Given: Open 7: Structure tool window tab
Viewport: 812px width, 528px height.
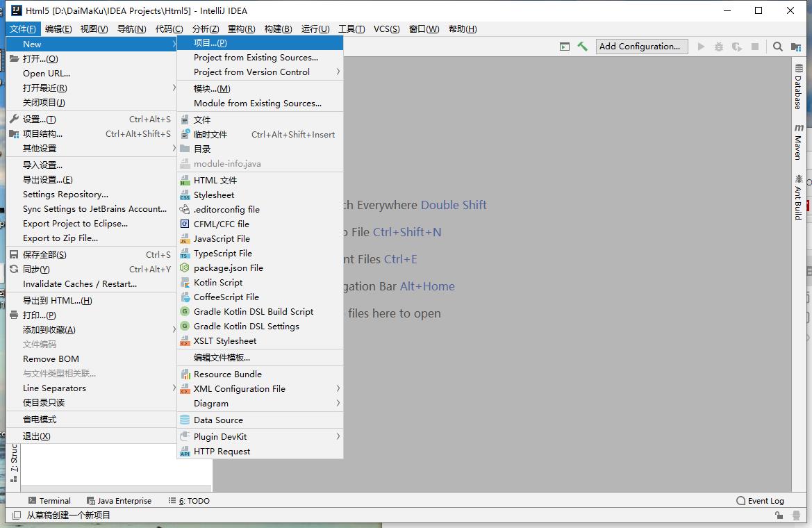Looking at the screenshot, I should pos(14,463).
